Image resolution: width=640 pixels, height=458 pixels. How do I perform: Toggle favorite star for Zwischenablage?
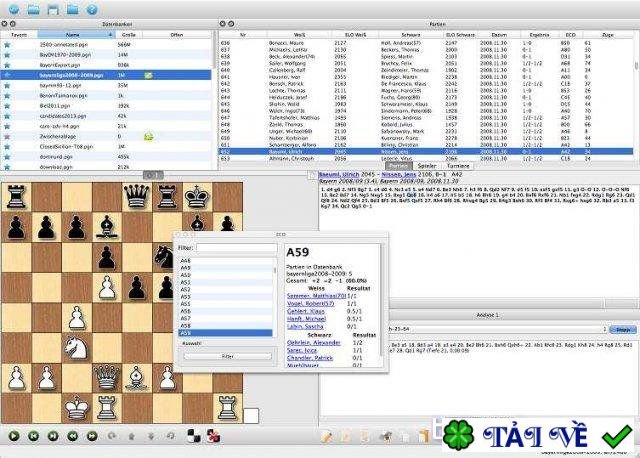click(x=7, y=137)
